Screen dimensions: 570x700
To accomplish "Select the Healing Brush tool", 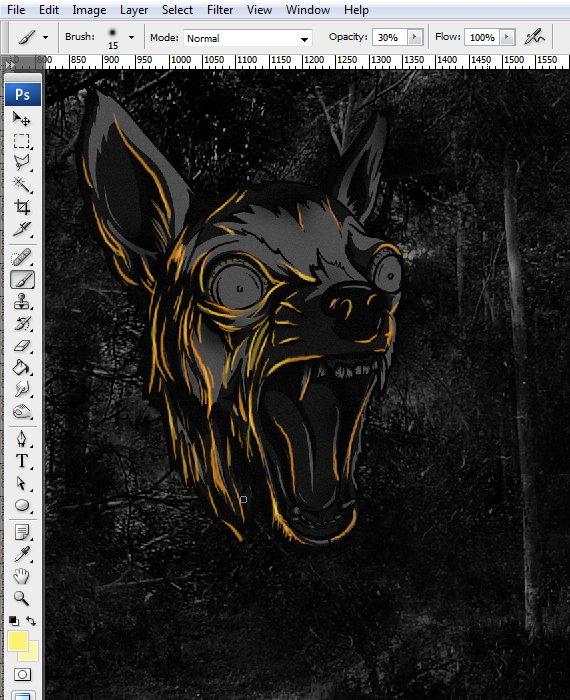I will (21, 257).
